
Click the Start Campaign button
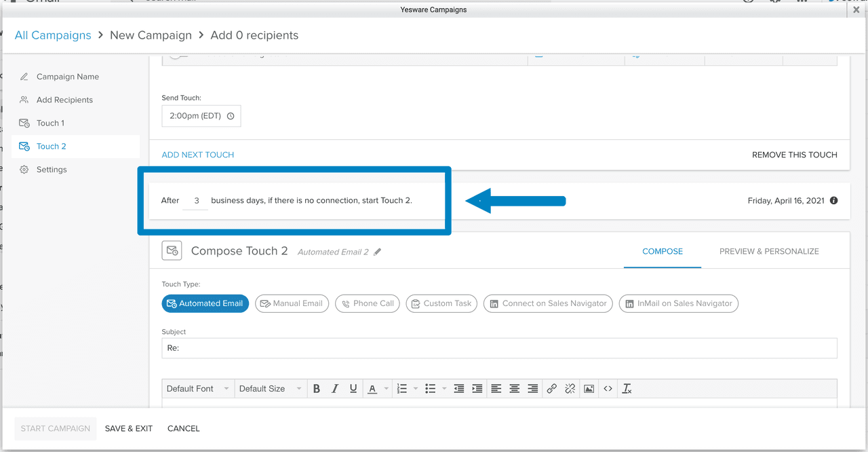point(56,428)
